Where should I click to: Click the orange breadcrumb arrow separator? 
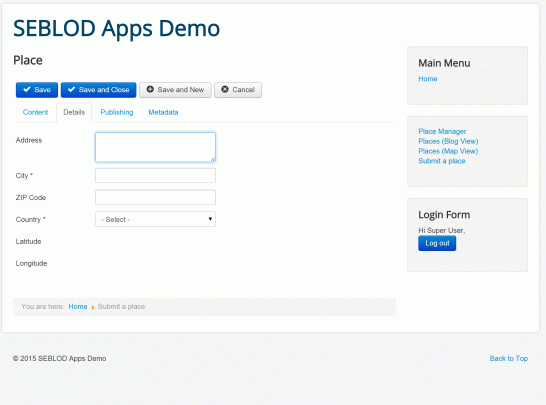93,307
